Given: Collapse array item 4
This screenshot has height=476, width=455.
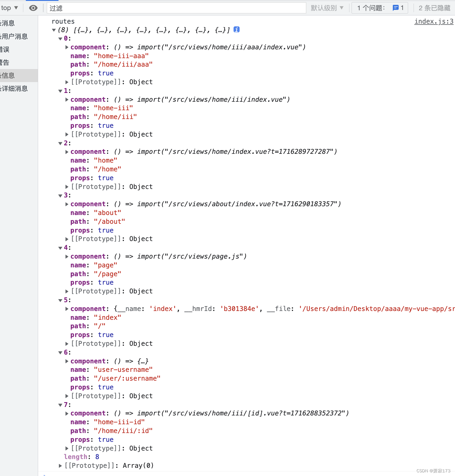Looking at the screenshot, I should pos(60,248).
